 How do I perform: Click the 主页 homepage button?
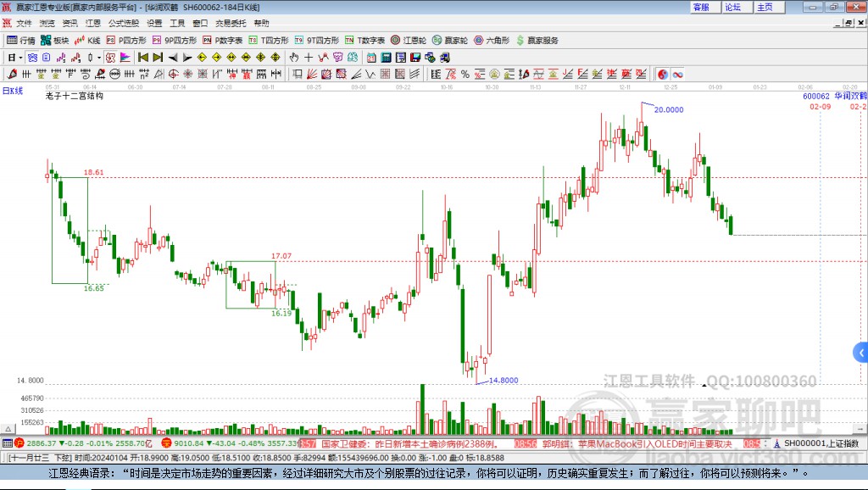pyautogui.click(x=770, y=7)
